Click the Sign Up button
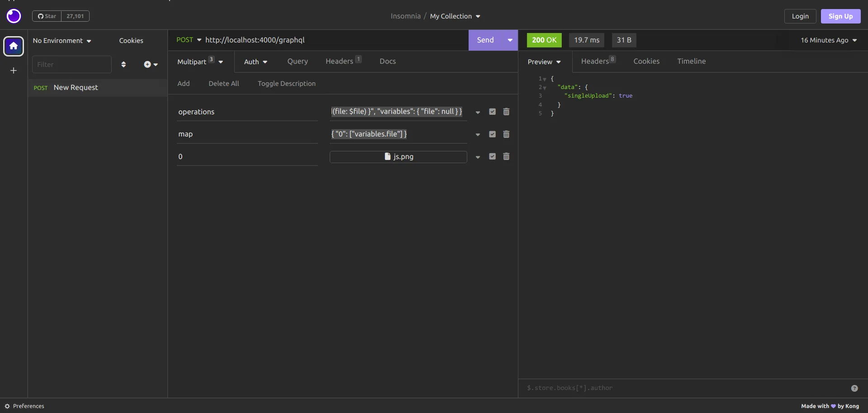The height and width of the screenshot is (413, 868). [x=840, y=16]
